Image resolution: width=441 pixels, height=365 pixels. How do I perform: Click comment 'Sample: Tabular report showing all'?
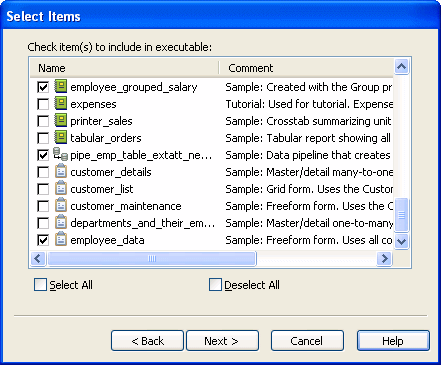(308, 138)
